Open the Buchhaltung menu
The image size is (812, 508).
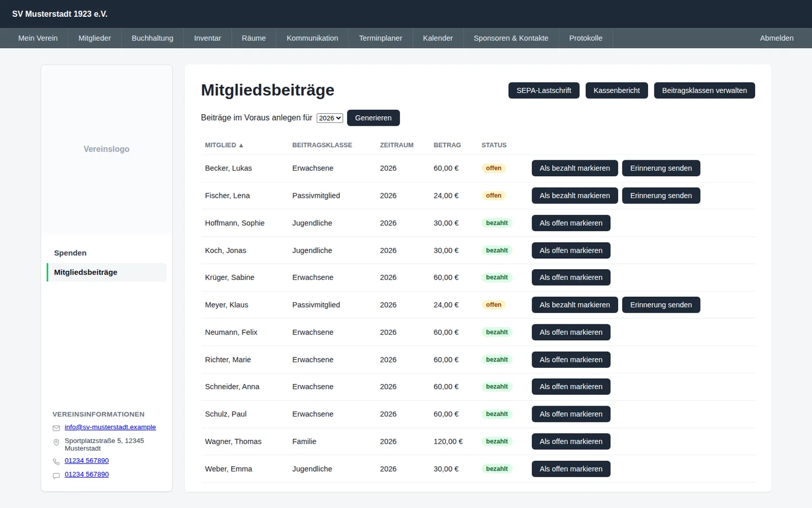tap(152, 38)
